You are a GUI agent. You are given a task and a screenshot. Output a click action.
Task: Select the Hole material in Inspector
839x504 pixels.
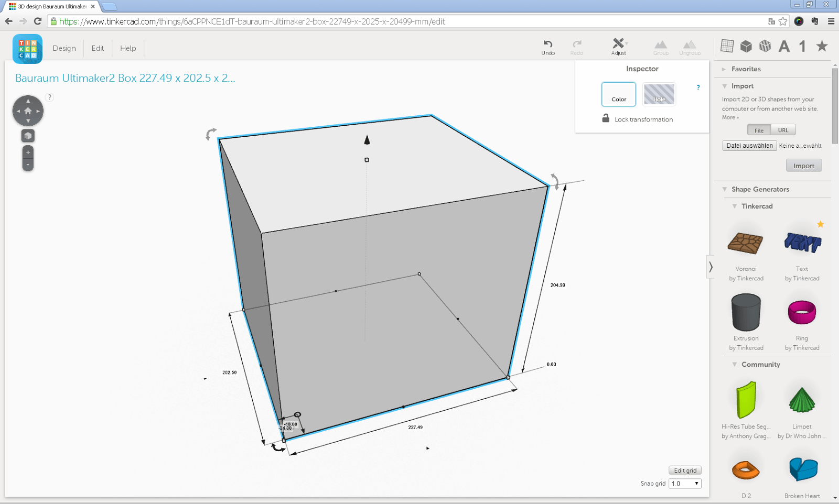659,94
